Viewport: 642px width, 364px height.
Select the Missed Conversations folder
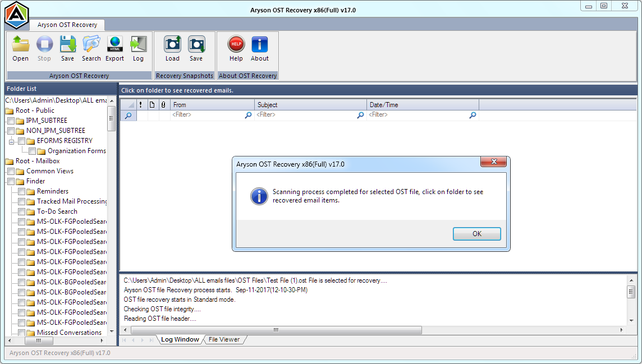(69, 333)
